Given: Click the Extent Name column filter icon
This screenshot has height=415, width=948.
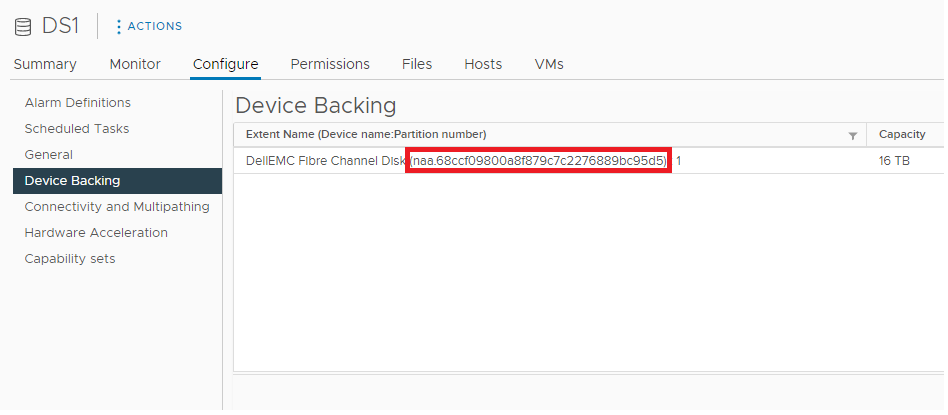Looking at the screenshot, I should tap(853, 135).
